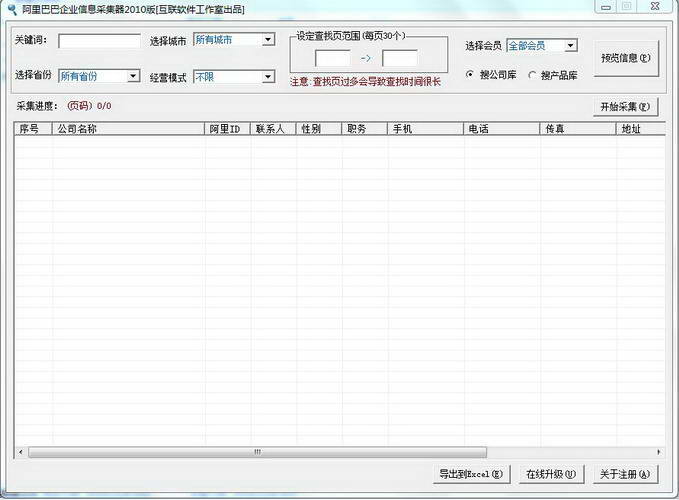
Task: Click the 性别 column header
Action: (x=319, y=129)
